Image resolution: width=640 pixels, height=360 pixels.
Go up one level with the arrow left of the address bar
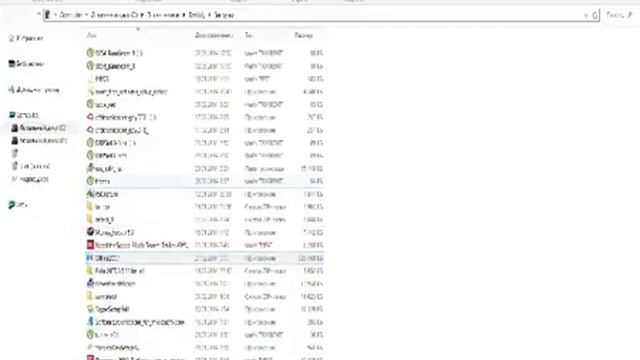coord(39,14)
